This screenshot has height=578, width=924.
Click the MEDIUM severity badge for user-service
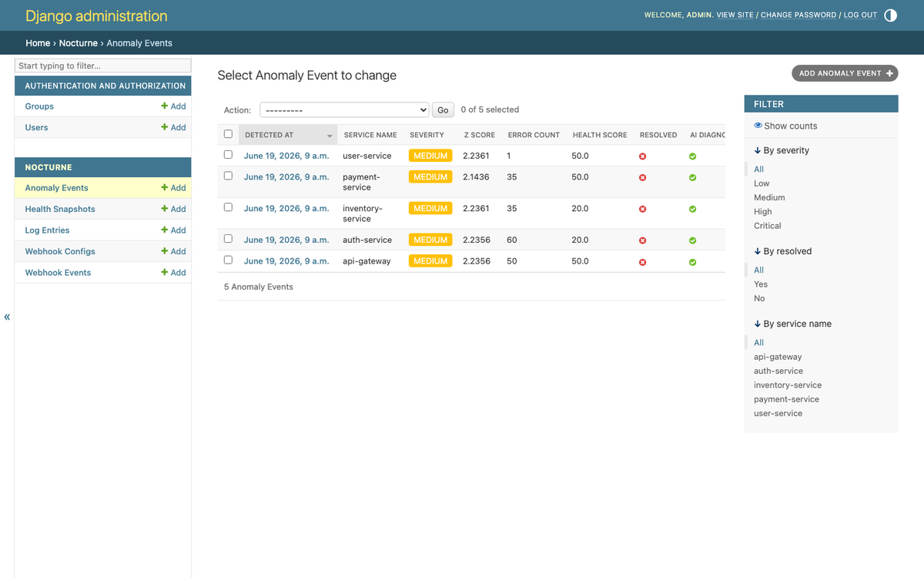(x=430, y=156)
